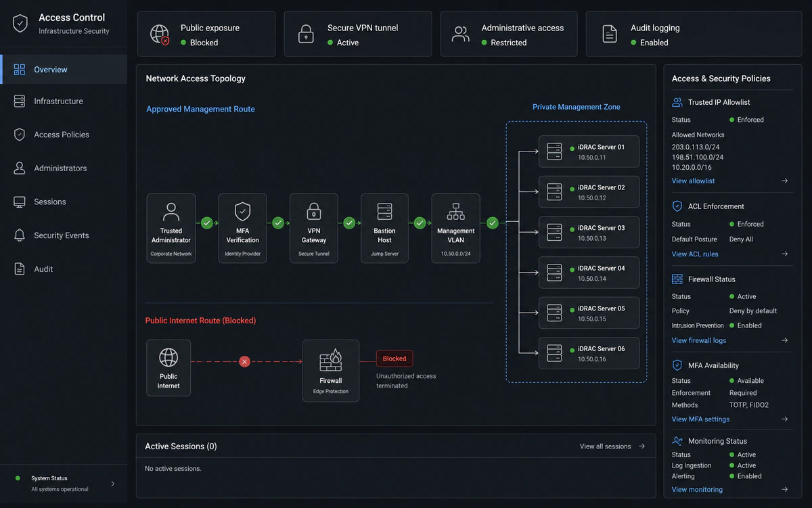Select the Public Internet globe node
Screen dimensions: 812x508
click(x=168, y=368)
